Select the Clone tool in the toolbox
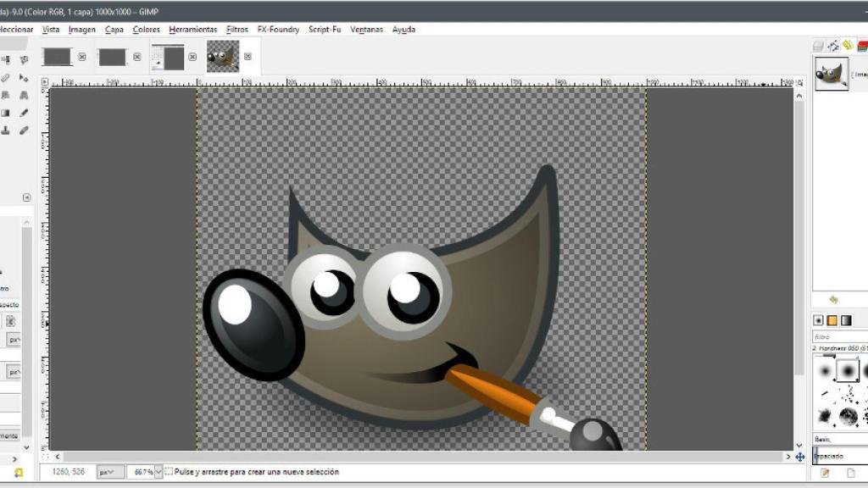The image size is (868, 488). pyautogui.click(x=4, y=130)
